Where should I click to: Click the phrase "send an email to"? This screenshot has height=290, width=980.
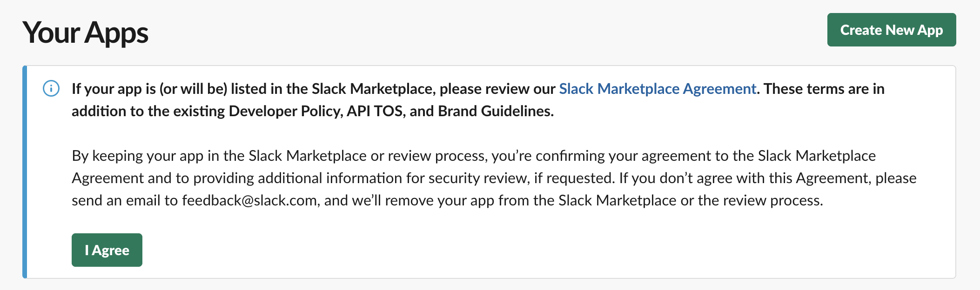point(125,200)
